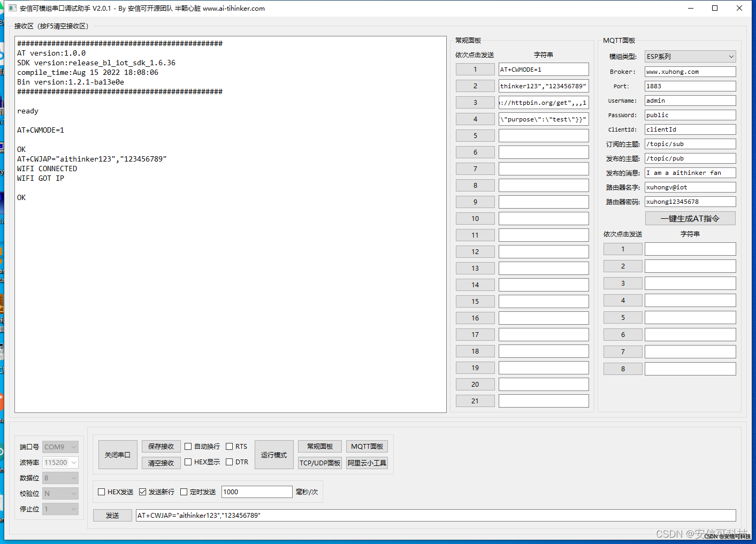Click the 保存接收 button
756x544 pixels.
[x=161, y=446]
